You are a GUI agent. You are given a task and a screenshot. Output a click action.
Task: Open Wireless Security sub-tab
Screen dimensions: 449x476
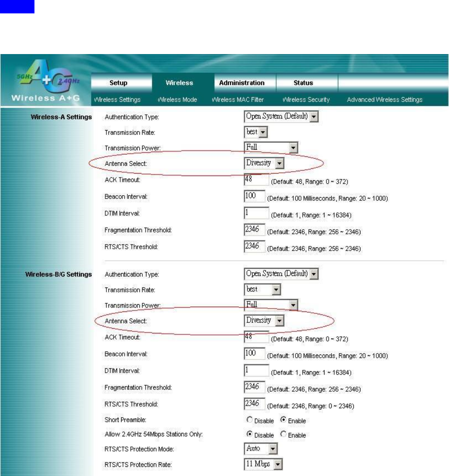pyautogui.click(x=306, y=100)
